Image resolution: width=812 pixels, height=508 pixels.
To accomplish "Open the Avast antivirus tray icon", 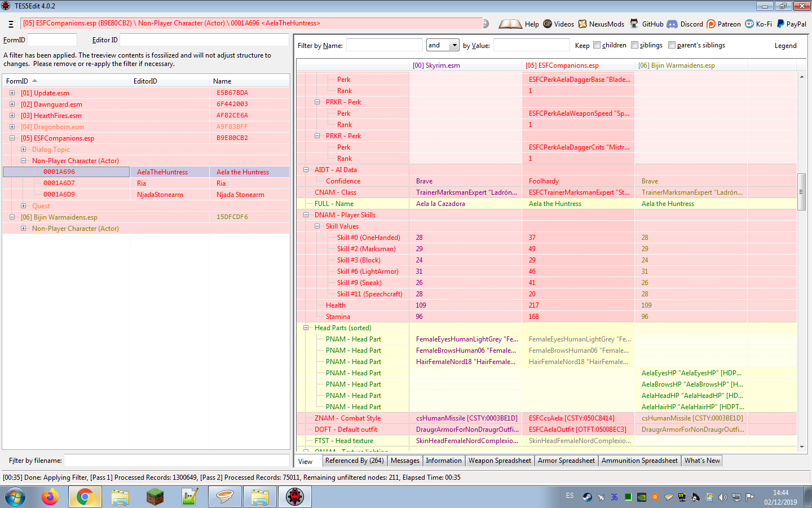I will click(655, 497).
